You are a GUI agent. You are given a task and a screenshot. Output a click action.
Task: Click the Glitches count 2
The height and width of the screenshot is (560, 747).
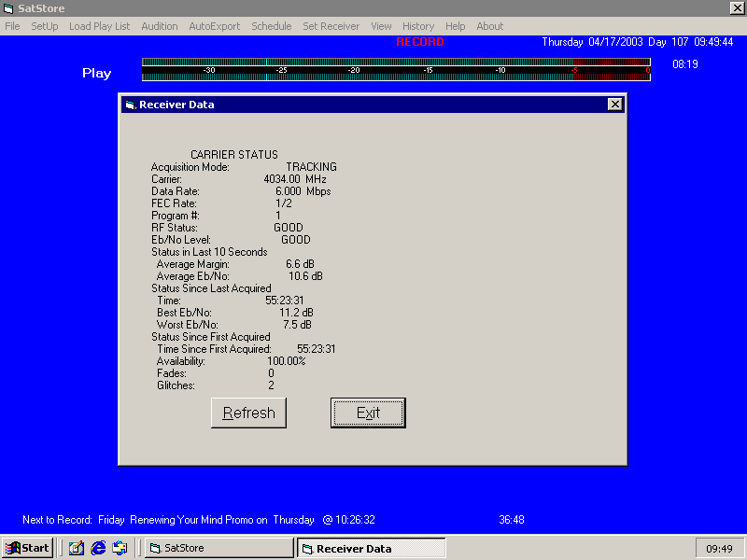pos(271,385)
